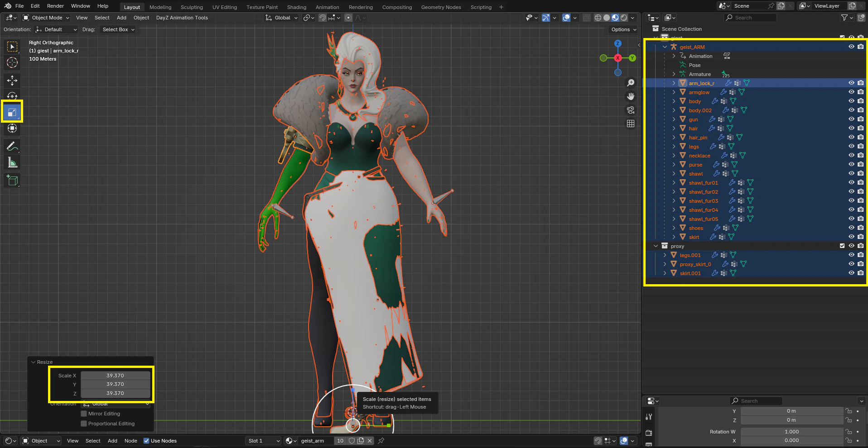Enable the Mirror Editing checkbox
Image resolution: width=868 pixels, height=448 pixels.
[x=84, y=414]
